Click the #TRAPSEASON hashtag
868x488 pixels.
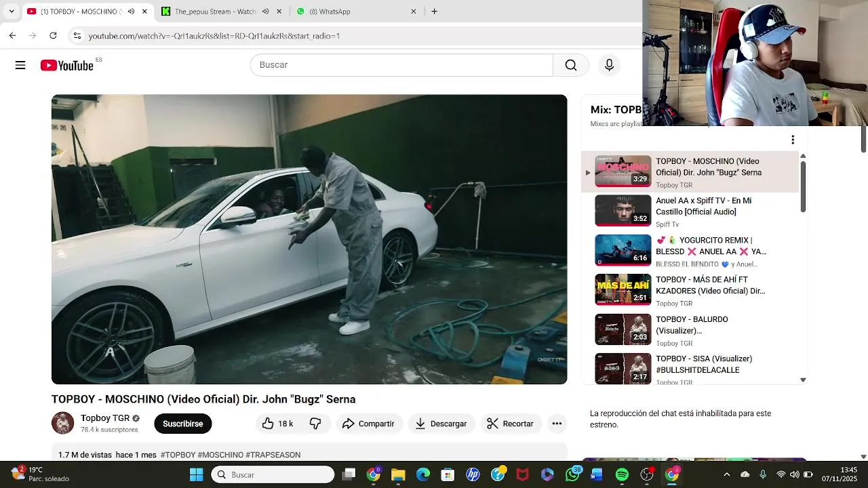[x=273, y=455]
